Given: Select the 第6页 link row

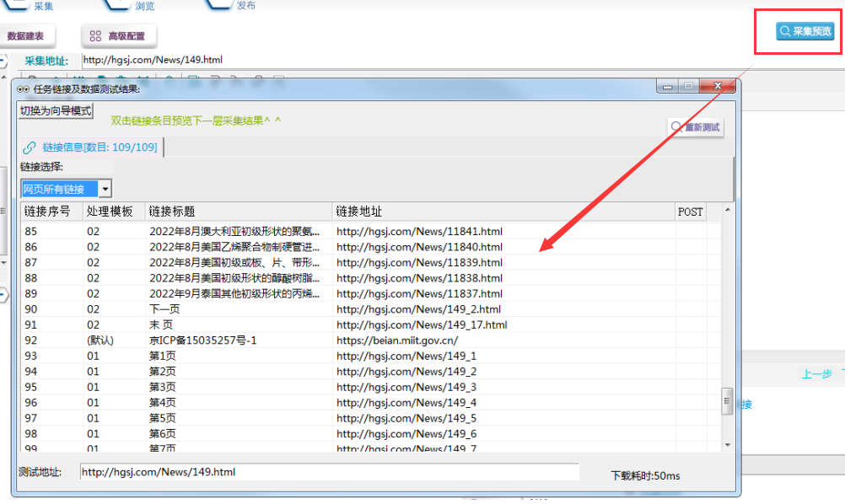Looking at the screenshot, I should click(371, 435).
